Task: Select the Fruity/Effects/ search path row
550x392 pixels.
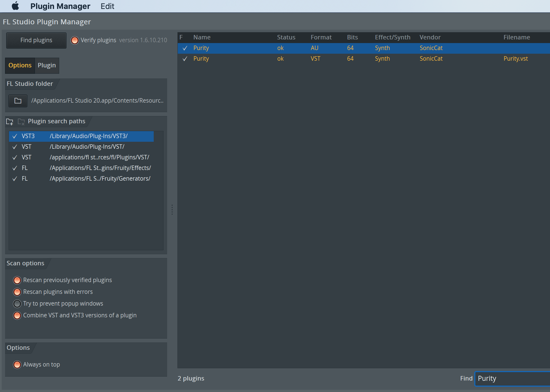Action: coord(81,168)
